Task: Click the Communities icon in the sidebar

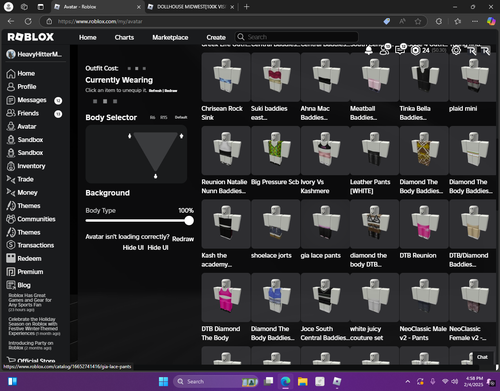Action: coord(11,219)
